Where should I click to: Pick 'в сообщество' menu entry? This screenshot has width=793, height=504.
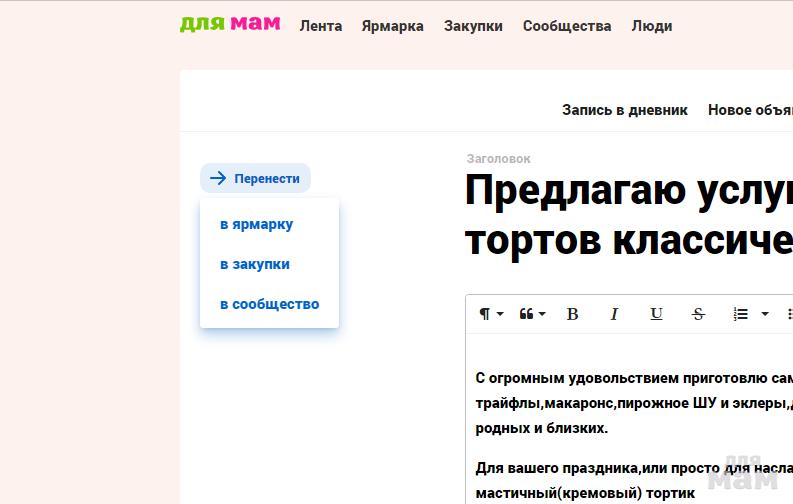270,304
